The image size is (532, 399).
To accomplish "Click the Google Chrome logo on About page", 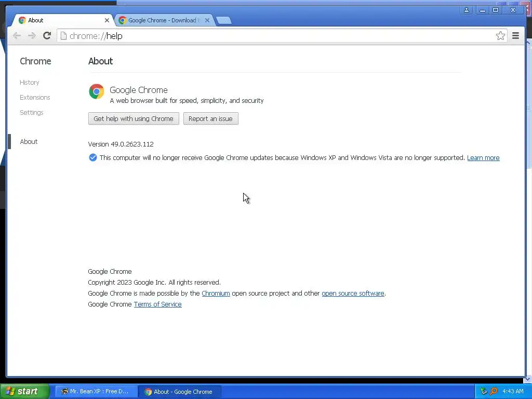I will coord(96,91).
